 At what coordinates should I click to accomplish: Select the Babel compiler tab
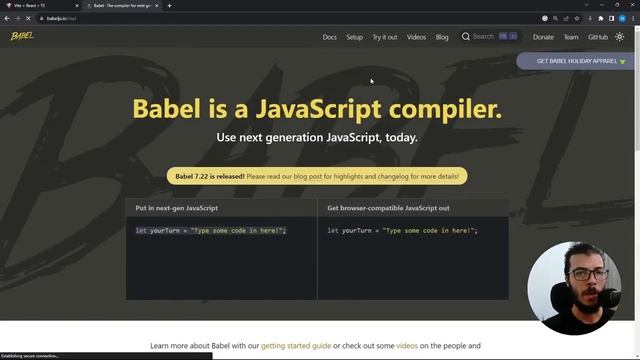pos(122,6)
